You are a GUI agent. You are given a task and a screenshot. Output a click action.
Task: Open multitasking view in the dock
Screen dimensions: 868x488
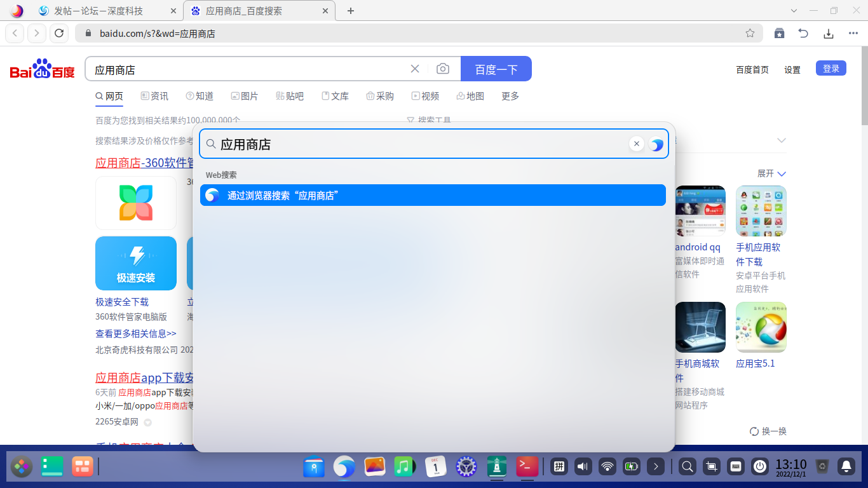[x=83, y=467]
